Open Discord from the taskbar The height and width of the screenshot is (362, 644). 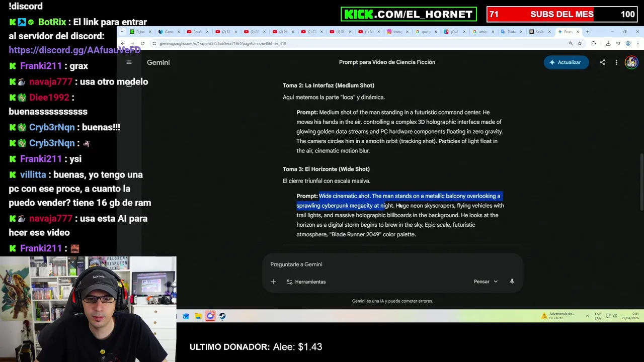tap(210, 316)
